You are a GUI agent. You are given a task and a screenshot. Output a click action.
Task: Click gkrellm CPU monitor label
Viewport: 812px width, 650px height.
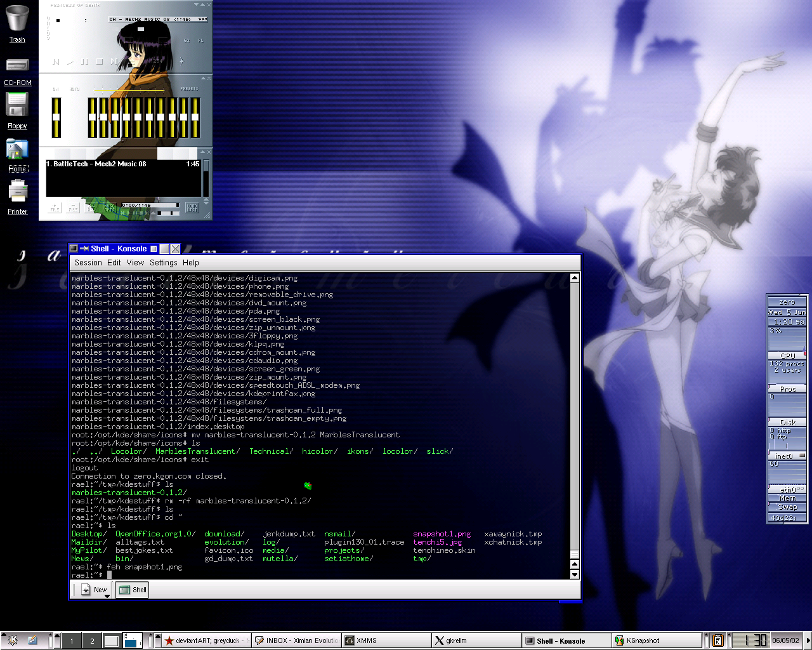[787, 355]
